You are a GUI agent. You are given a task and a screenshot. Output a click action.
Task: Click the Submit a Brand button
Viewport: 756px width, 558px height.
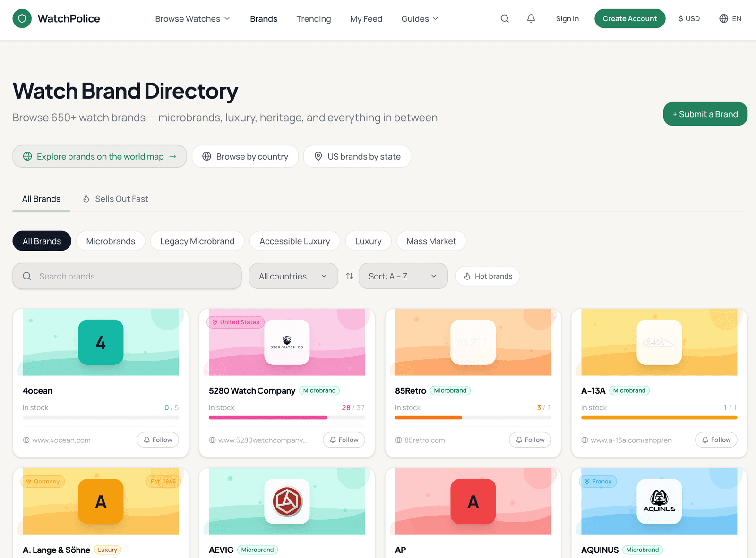click(705, 114)
